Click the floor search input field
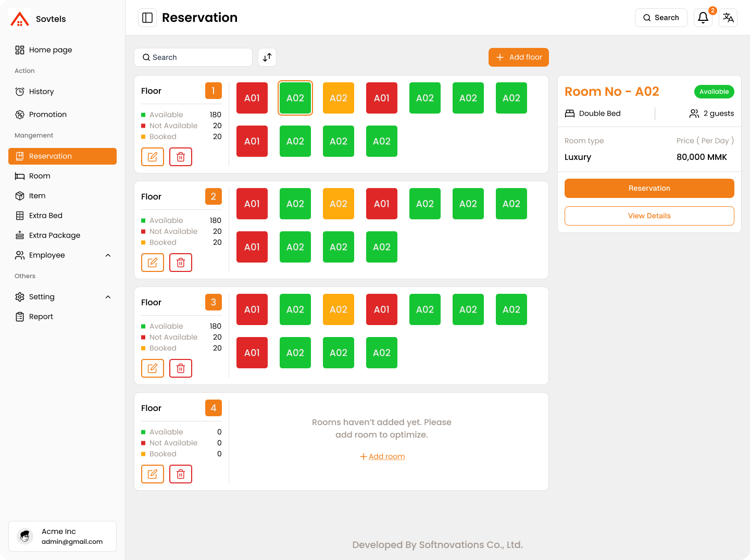Screen dimensions: 750x560 point(193,57)
